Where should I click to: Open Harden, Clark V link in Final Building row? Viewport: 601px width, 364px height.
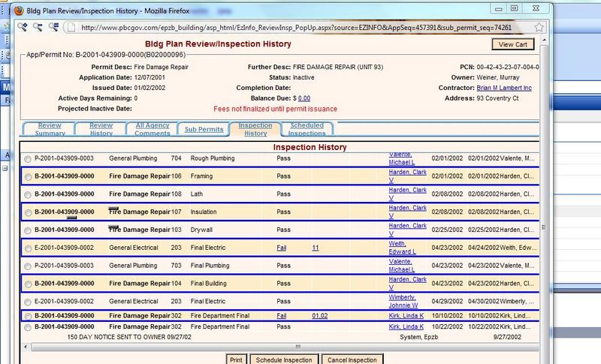(x=407, y=283)
